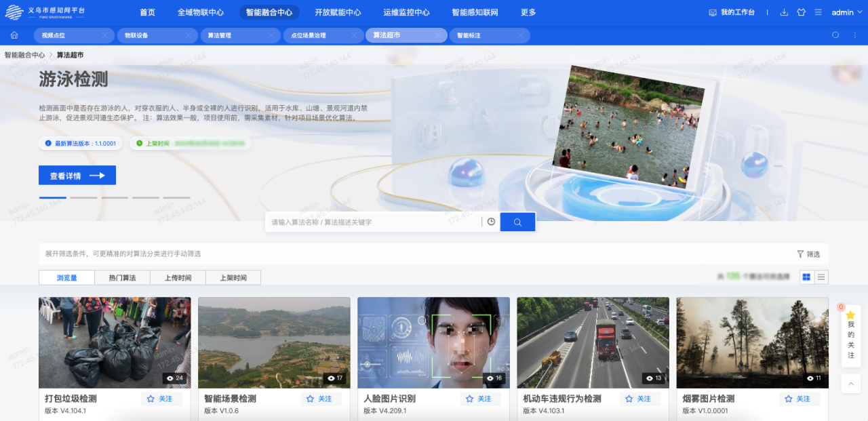Image resolution: width=868 pixels, height=421 pixels.
Task: Click the refresh icon in tab bar
Action: (835, 35)
